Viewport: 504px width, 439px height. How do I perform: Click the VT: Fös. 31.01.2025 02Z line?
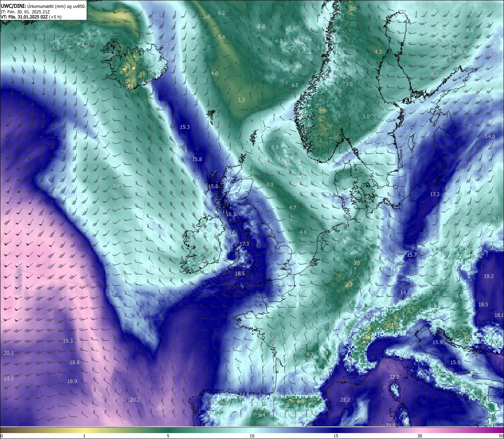(x=31, y=17)
